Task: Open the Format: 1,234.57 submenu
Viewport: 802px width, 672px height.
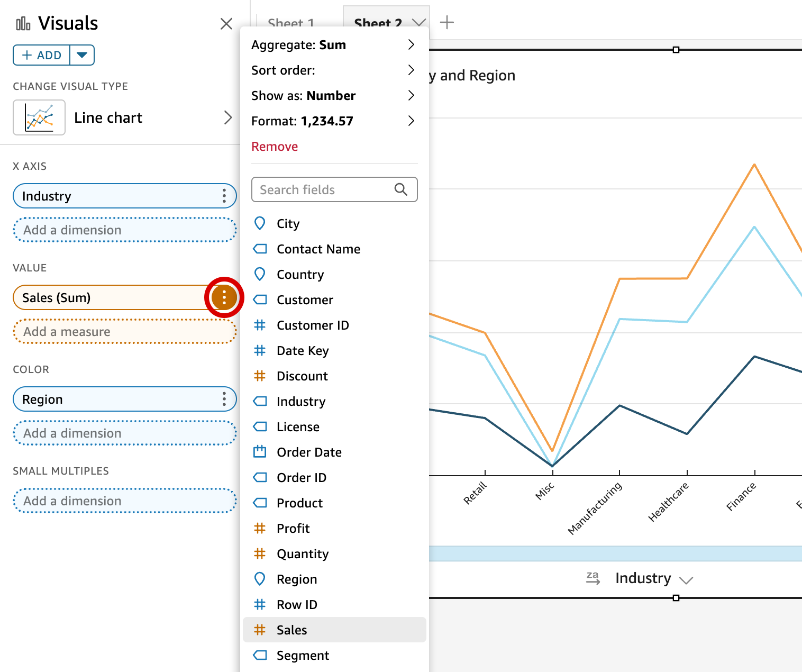Action: (x=334, y=121)
